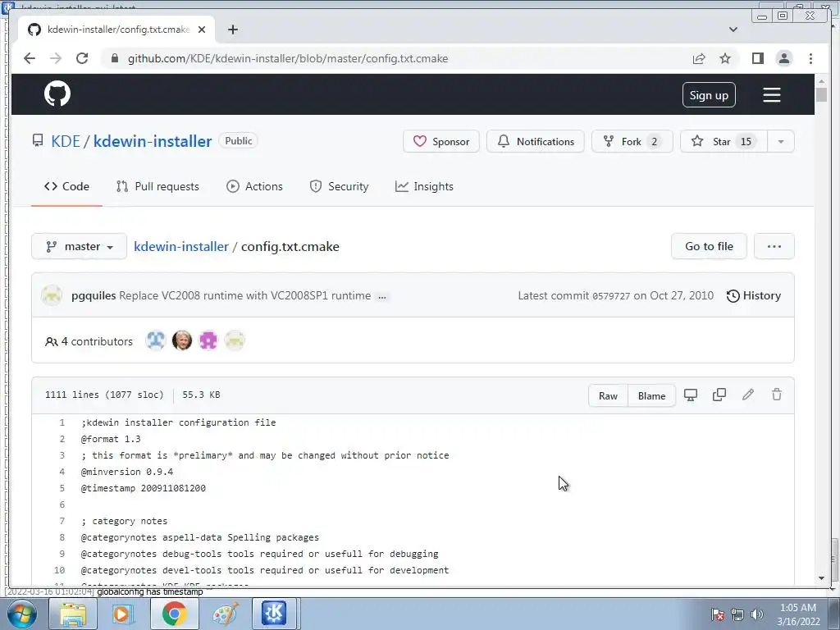Open the Paint taskbar icon
This screenshot has height=630, width=840.
pyautogui.click(x=226, y=614)
